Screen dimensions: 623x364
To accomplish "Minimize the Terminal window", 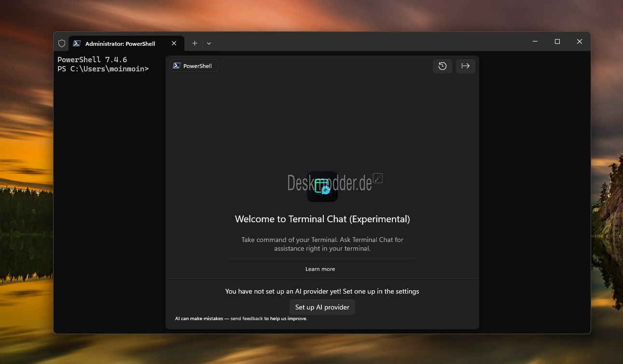I will point(535,41).
